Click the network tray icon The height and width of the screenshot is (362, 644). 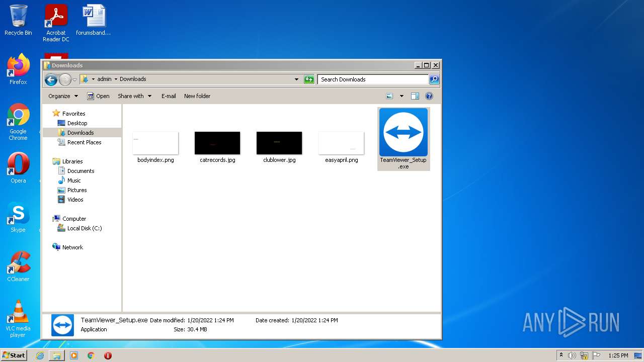click(584, 355)
